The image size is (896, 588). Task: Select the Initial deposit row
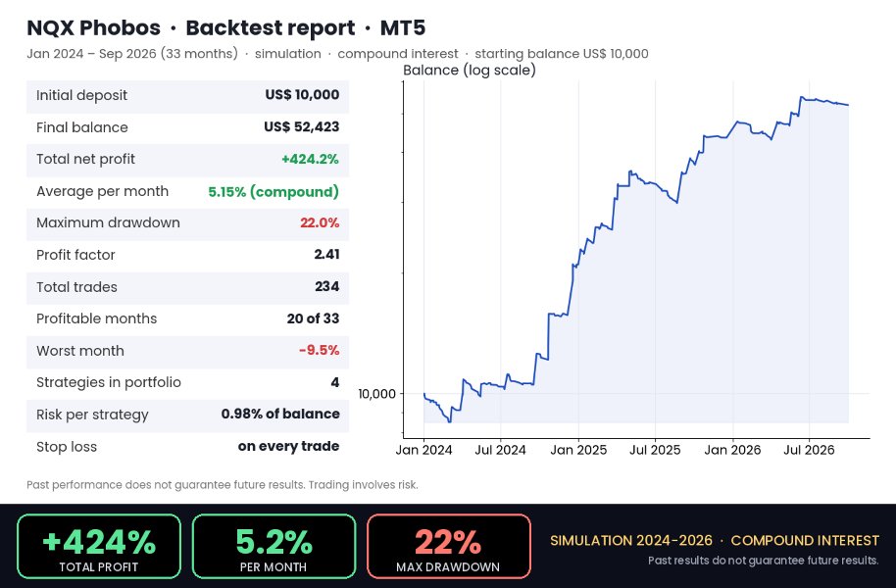(187, 95)
